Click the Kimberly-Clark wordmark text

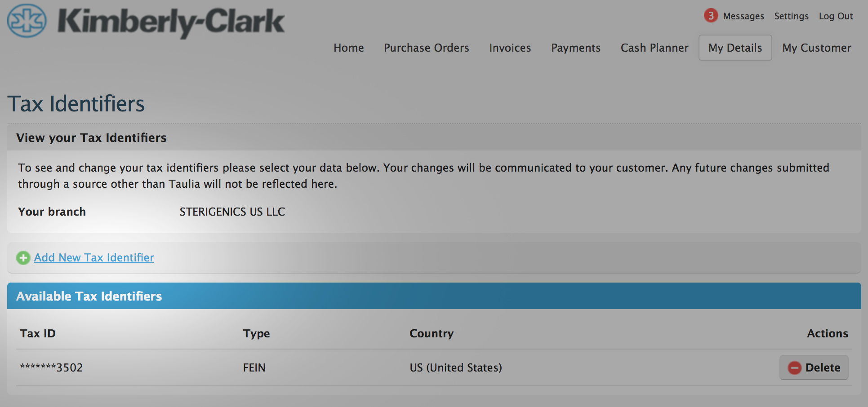171,22
